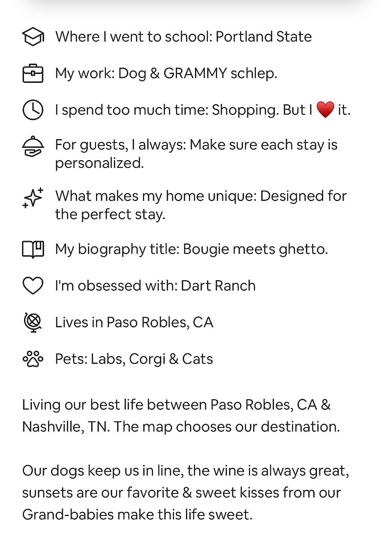Click the Dart Ranch obsession line
This screenshot has height=557, width=392.
(155, 286)
